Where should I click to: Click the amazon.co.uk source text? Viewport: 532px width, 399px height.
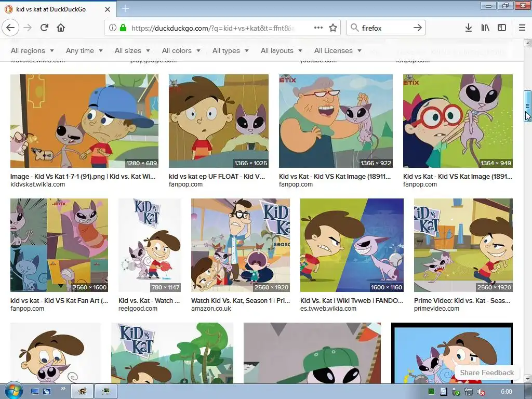coord(211,309)
